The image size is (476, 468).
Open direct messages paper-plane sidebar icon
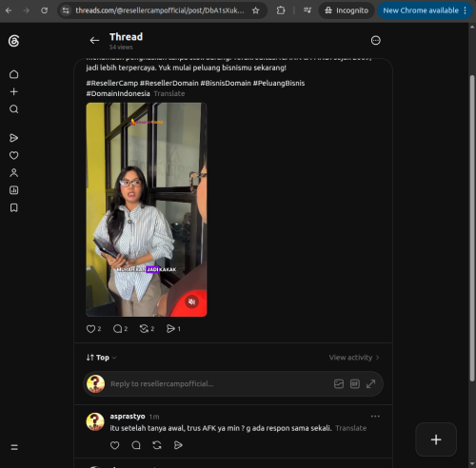(13, 138)
